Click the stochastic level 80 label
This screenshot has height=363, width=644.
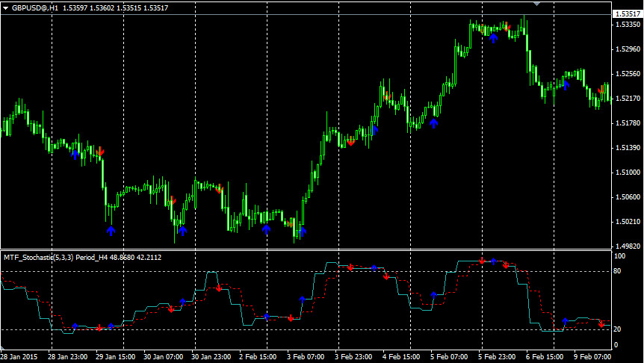(617, 271)
